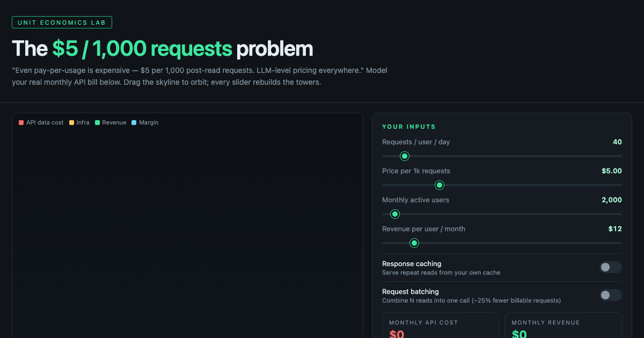Click the "$12" revenue per user value

615,229
